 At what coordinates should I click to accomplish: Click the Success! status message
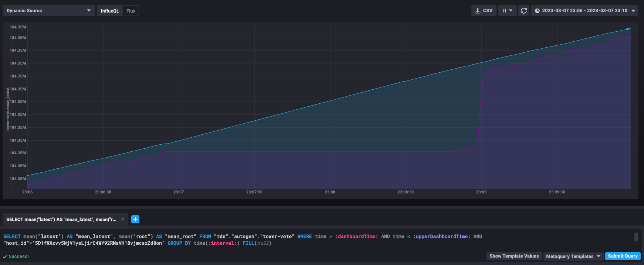(16, 257)
